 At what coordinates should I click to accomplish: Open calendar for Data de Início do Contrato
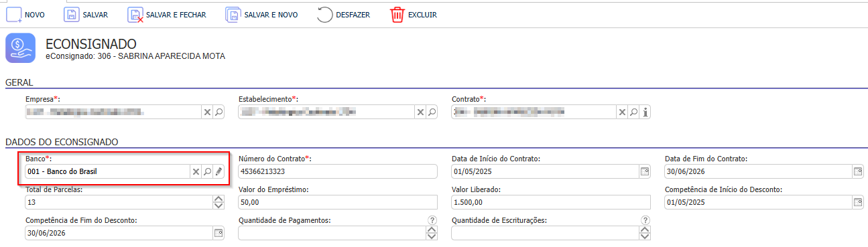[x=645, y=172]
